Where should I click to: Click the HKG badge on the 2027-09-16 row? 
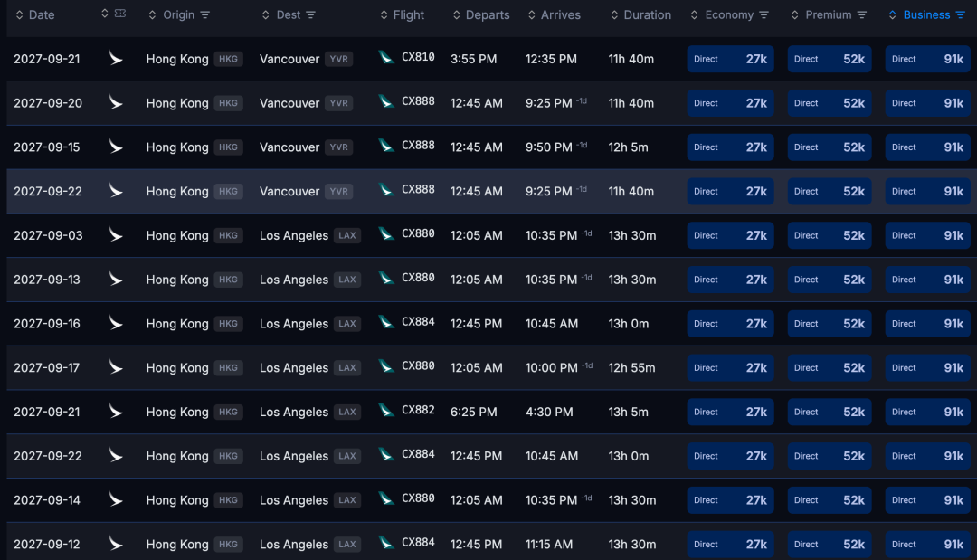[228, 324]
